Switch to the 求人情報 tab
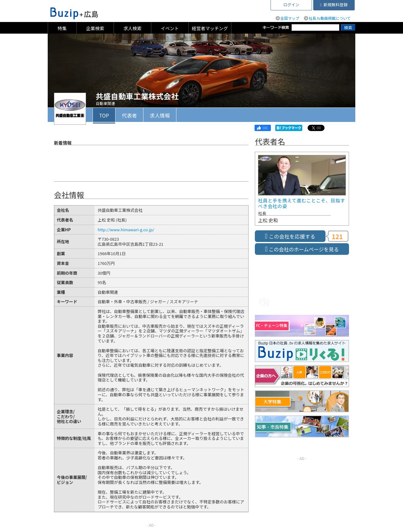Image resolution: width=403 pixels, height=532 pixels. coord(160,116)
